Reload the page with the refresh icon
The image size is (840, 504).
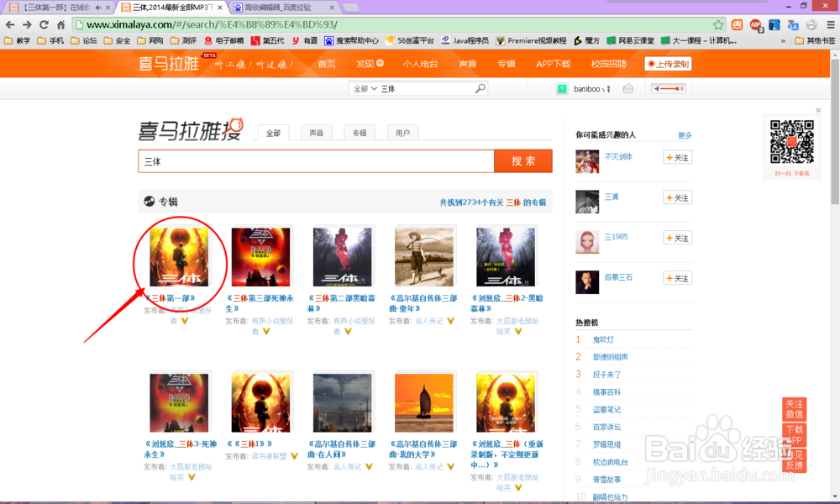click(x=44, y=24)
